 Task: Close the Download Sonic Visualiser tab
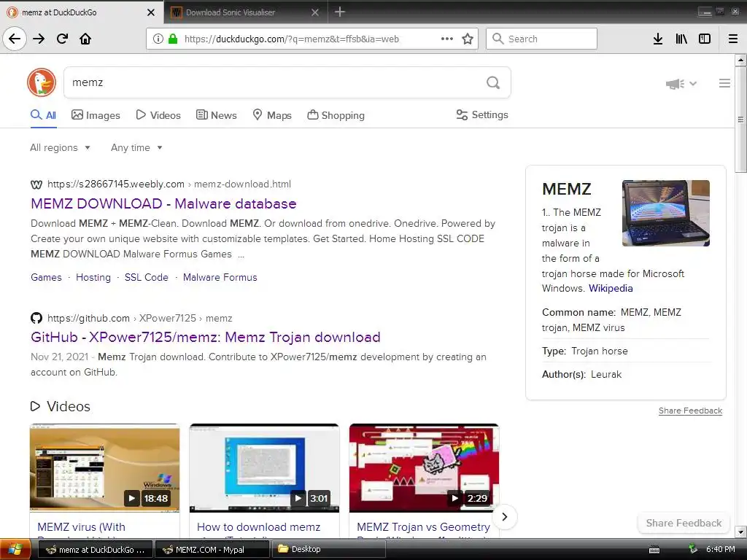pyautogui.click(x=315, y=12)
